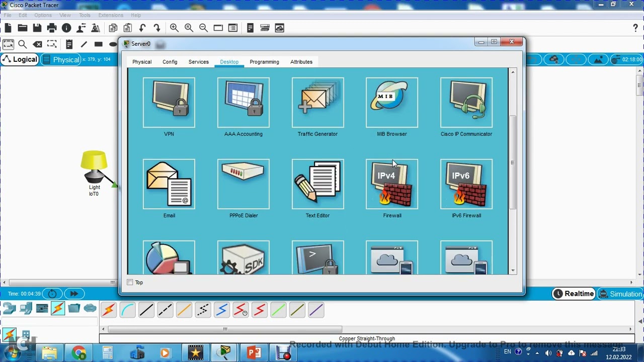Open the Text Editor app
Screen dimensions: 644x362
click(x=318, y=184)
